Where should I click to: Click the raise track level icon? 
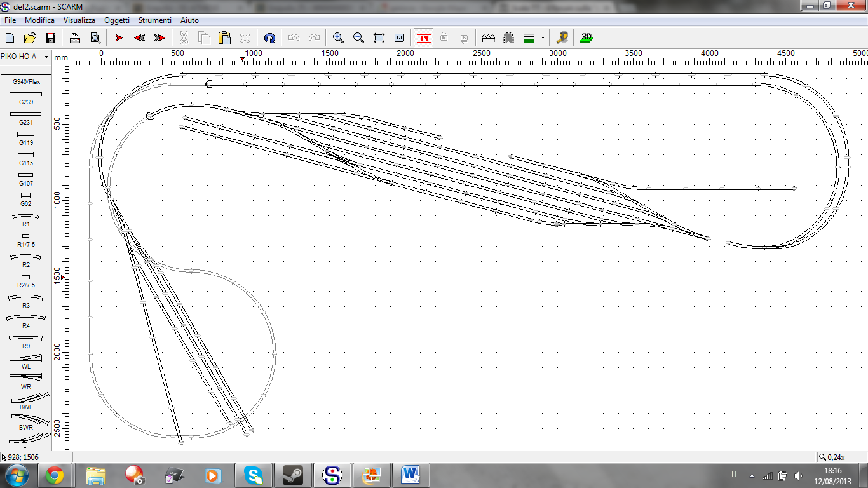444,38
